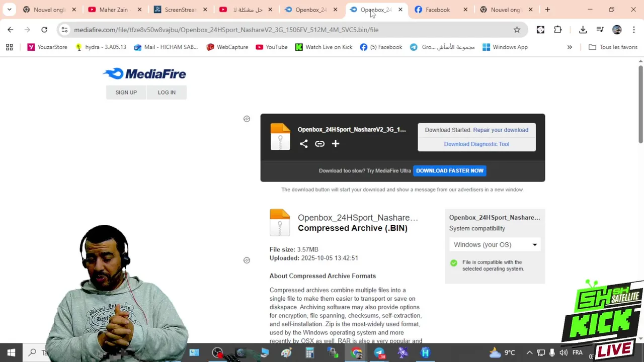Viewport: 644px width, 362px height.
Task: Click the share icon in download box
Action: pyautogui.click(x=303, y=144)
